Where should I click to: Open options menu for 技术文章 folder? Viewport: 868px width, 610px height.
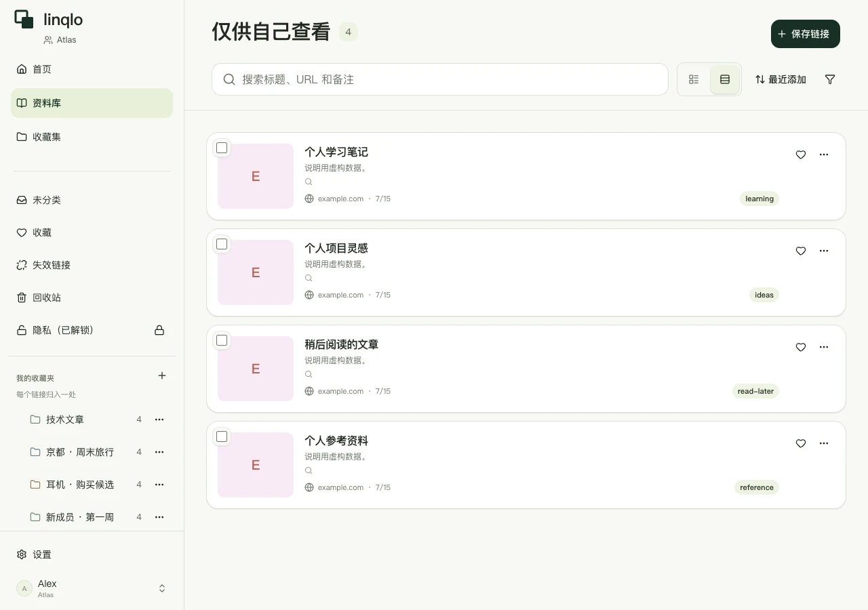(x=159, y=420)
